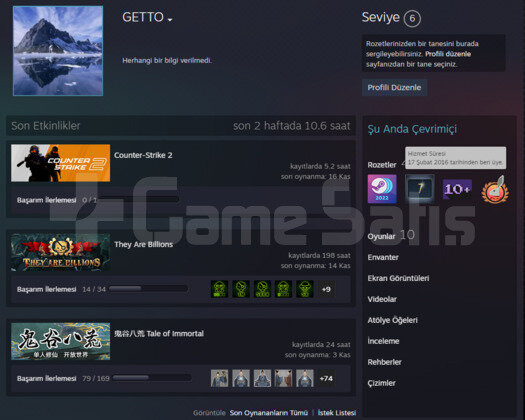The image size is (525, 420).
Task: Open the Tale of Immortal banner image
Action: pos(61,341)
